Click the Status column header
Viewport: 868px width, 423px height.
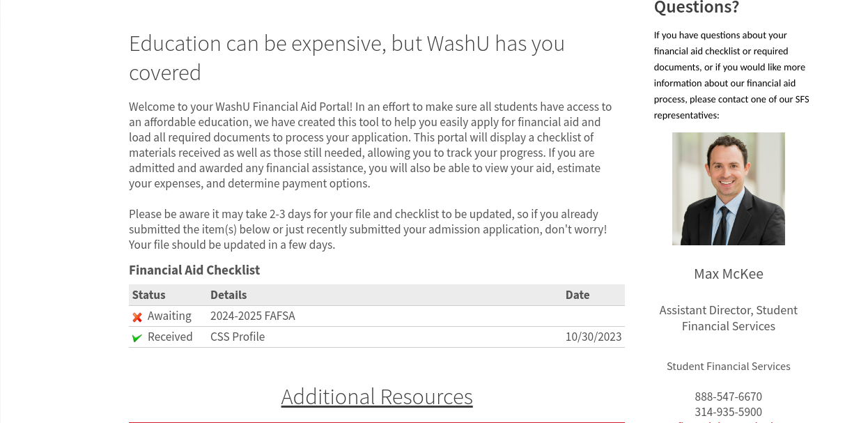[149, 295]
